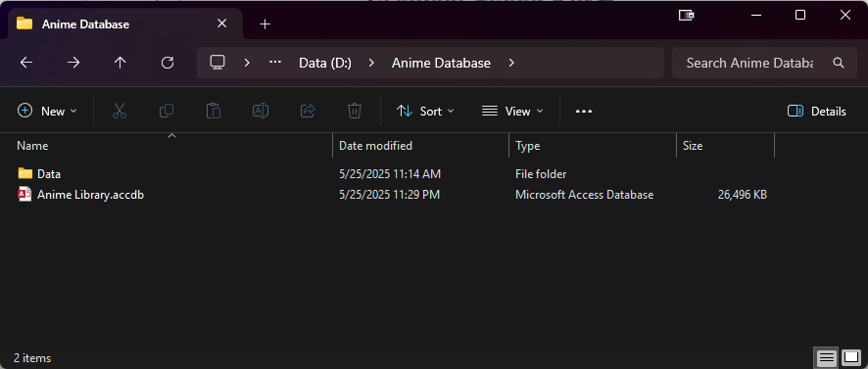The image size is (868, 369).
Task: Click the Microsoft Access Database type cell
Action: point(584,195)
